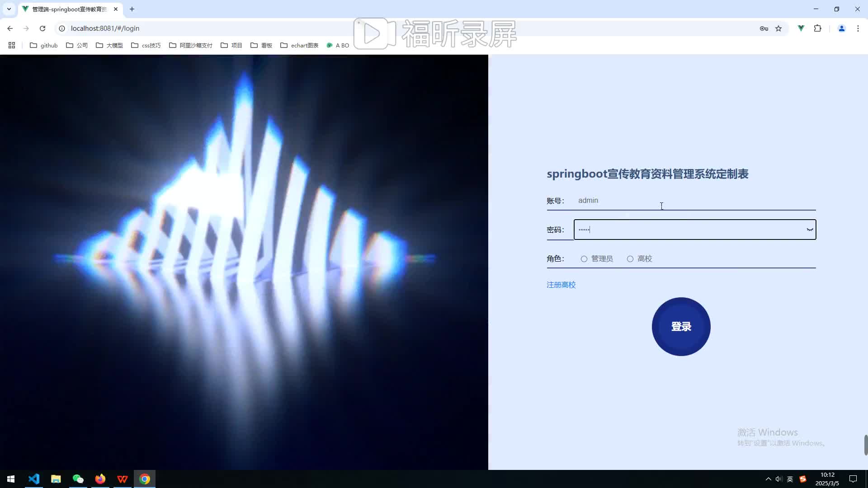Open Chrome profile avatar icon

(841, 28)
